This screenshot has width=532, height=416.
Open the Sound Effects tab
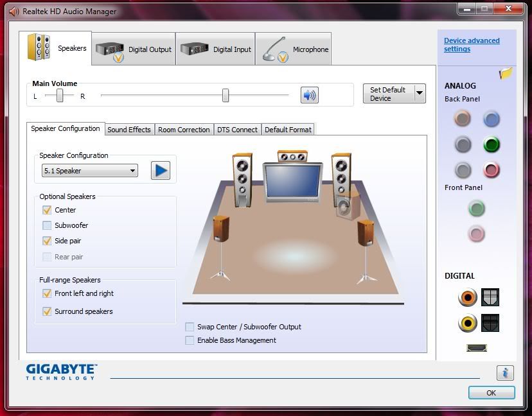click(129, 130)
